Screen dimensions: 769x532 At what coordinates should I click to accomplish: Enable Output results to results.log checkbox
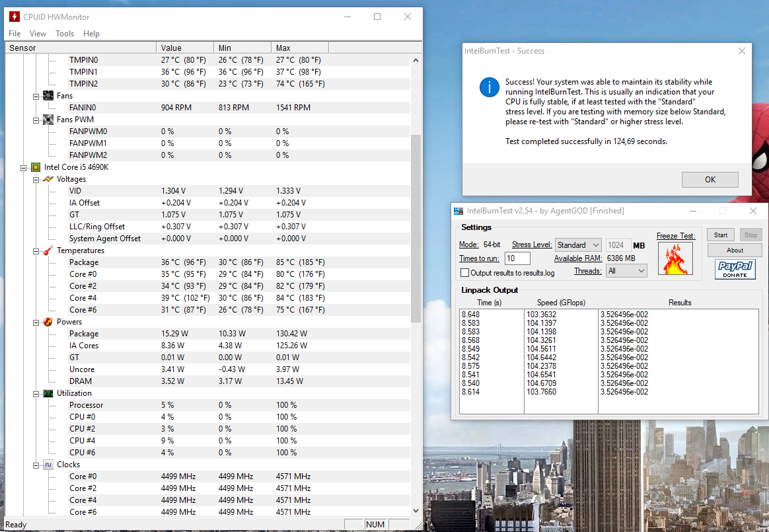[464, 273]
